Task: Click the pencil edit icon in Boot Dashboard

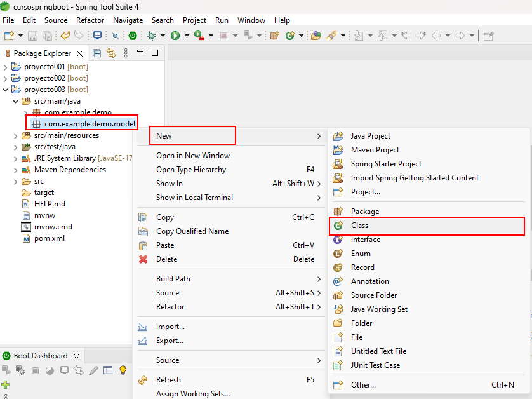Action: coord(93,370)
